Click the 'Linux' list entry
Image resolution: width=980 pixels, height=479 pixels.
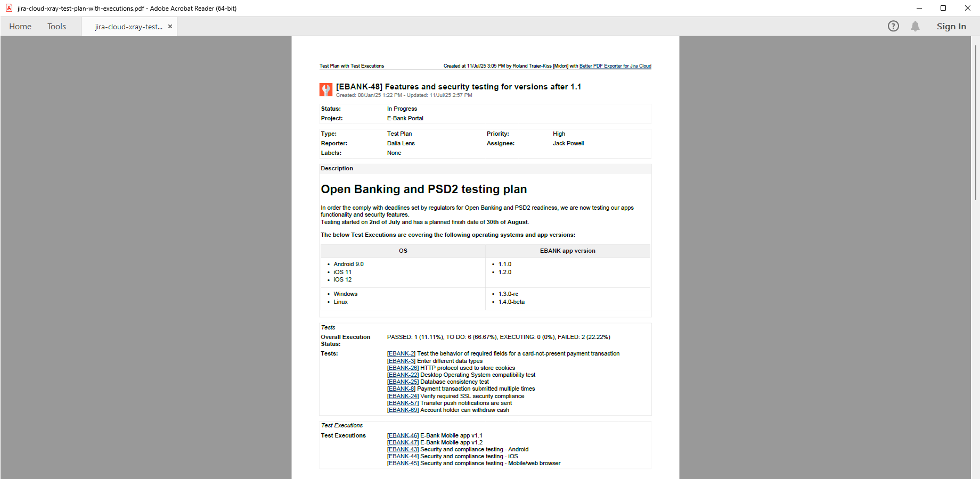(x=341, y=302)
